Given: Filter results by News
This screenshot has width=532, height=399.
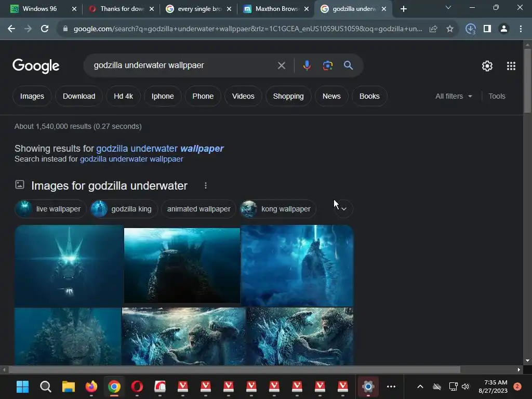Looking at the screenshot, I should (x=331, y=96).
